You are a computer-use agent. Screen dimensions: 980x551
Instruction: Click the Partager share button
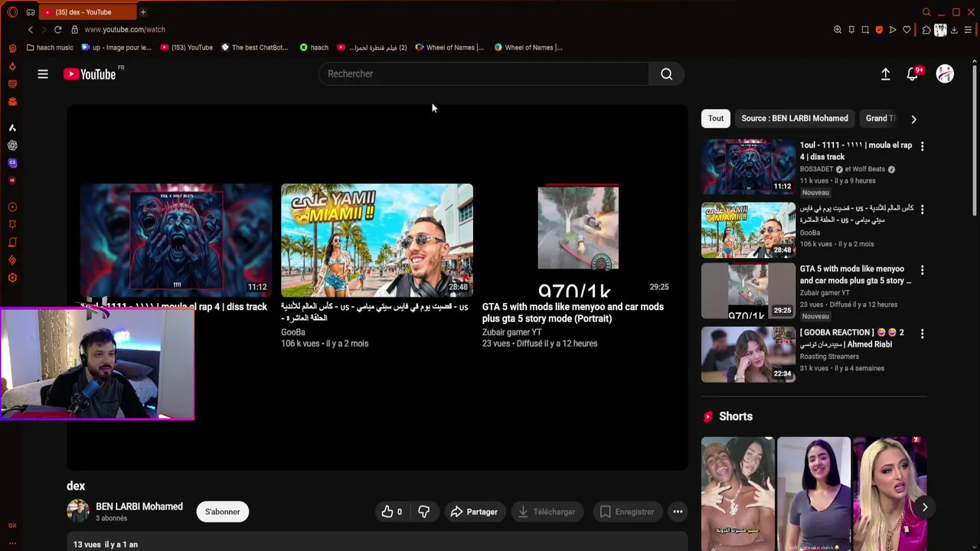[474, 512]
